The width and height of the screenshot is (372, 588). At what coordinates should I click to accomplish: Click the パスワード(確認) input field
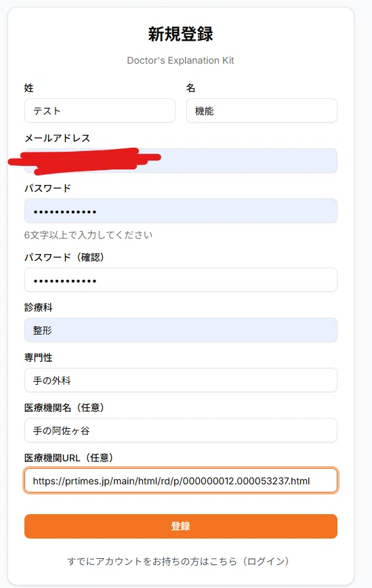click(181, 280)
